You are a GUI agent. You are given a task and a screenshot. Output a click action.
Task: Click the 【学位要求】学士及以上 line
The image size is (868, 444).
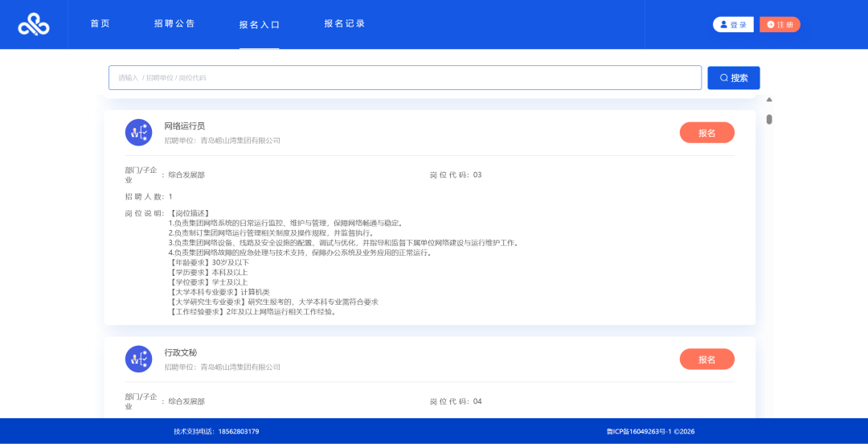pos(207,282)
